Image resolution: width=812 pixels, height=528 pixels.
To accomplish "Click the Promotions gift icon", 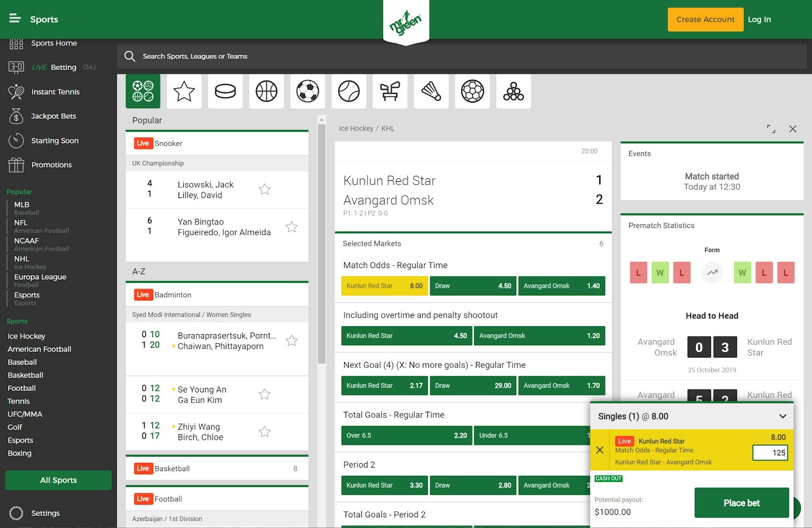I will (16, 164).
